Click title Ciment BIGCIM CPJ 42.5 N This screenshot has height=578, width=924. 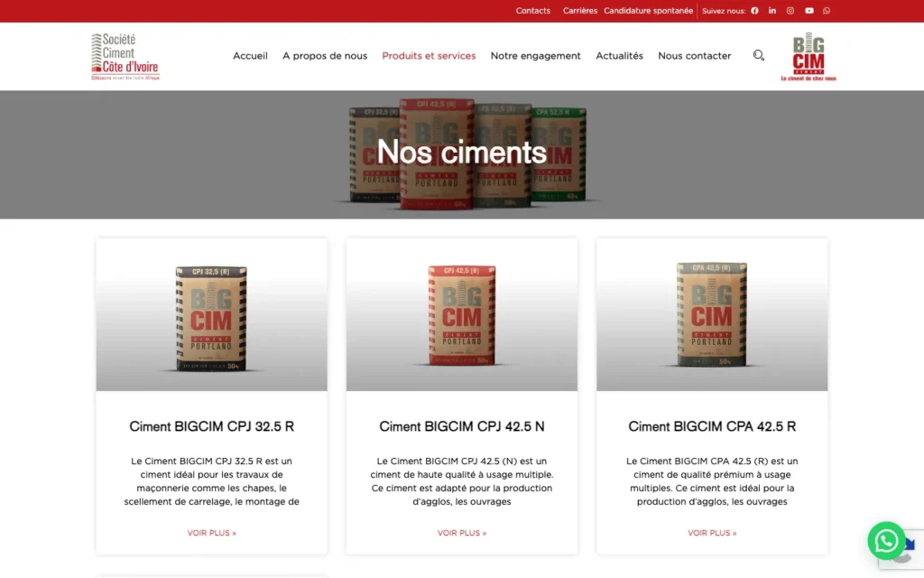coord(461,426)
